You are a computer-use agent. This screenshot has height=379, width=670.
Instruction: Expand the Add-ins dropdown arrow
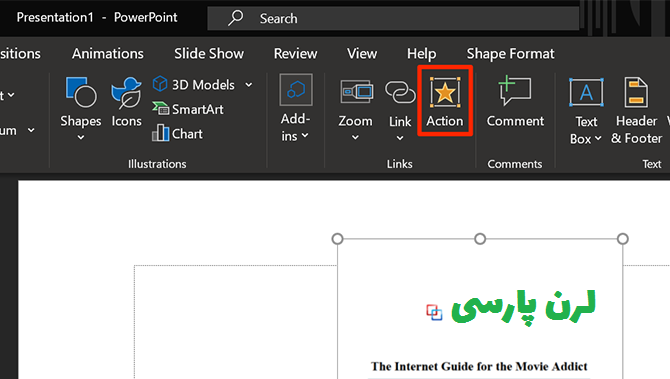tap(305, 136)
